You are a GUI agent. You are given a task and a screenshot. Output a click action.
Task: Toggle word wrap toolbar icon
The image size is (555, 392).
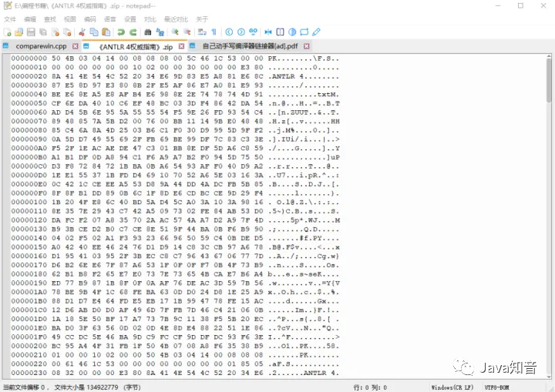click(x=202, y=32)
